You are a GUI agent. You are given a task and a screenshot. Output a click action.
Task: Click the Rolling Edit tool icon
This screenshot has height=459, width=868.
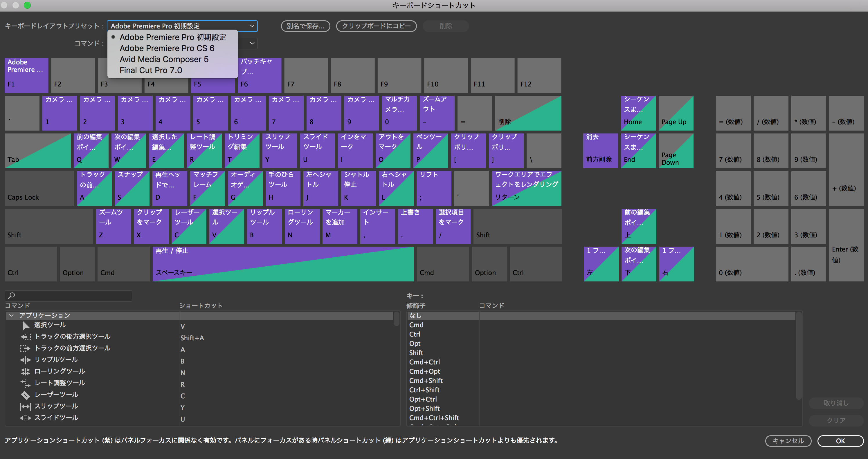click(26, 371)
